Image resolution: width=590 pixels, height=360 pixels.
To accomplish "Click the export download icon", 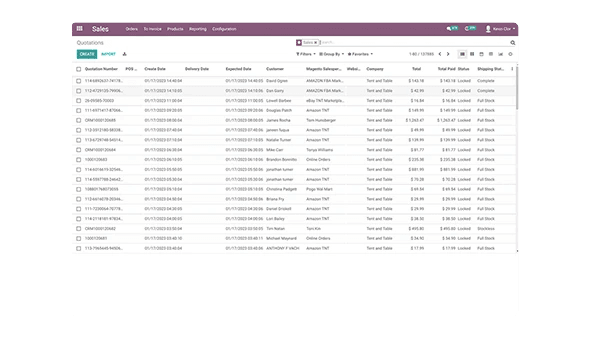I will point(125,54).
